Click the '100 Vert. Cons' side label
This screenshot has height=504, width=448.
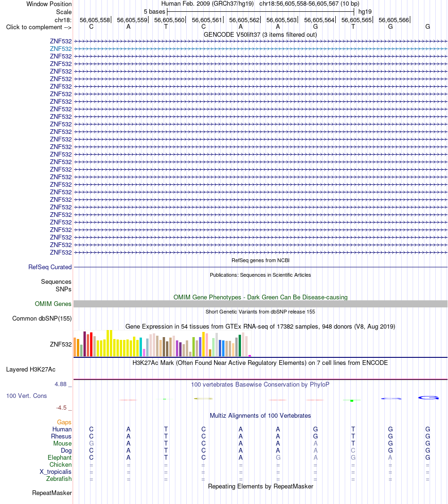26,396
